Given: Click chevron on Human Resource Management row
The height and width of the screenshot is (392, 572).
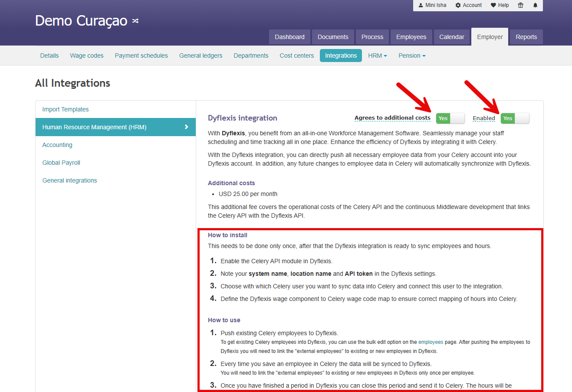Looking at the screenshot, I should (x=187, y=127).
